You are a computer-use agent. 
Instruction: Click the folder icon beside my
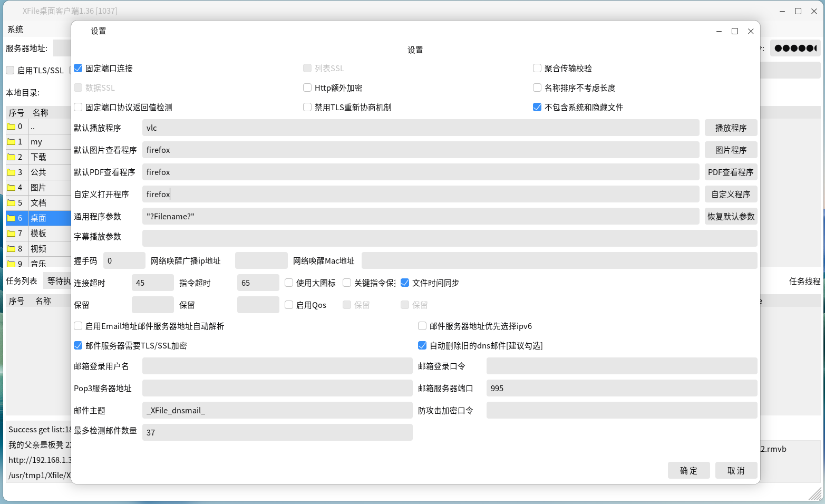point(11,141)
